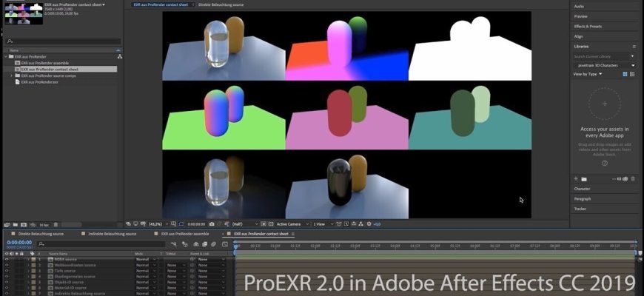Click the interpret footage icon in Project panel

(7, 224)
